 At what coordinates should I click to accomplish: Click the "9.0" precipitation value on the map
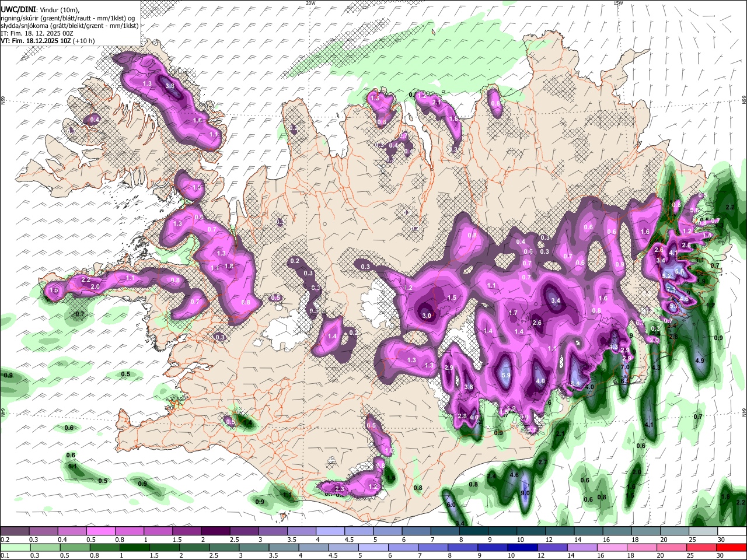click(525, 493)
